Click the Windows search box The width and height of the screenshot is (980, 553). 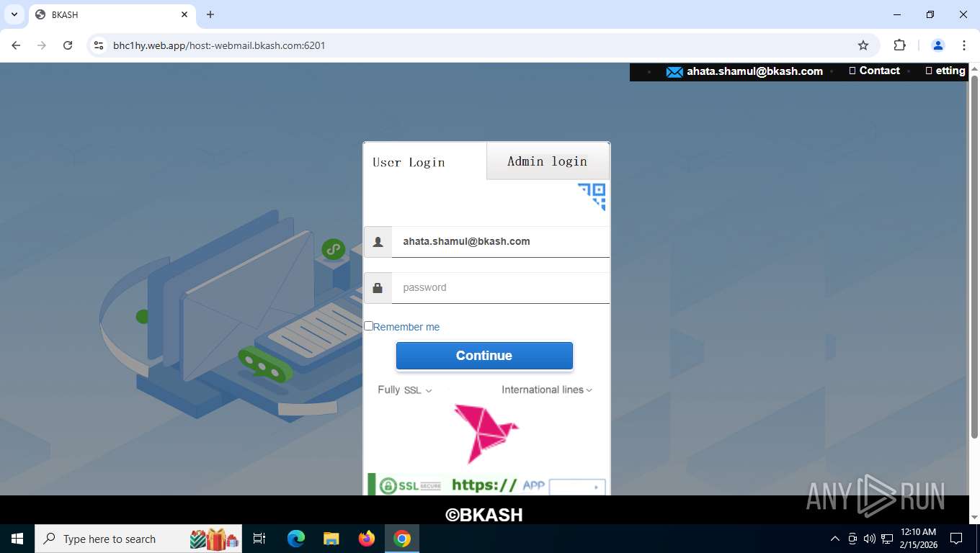(138, 539)
